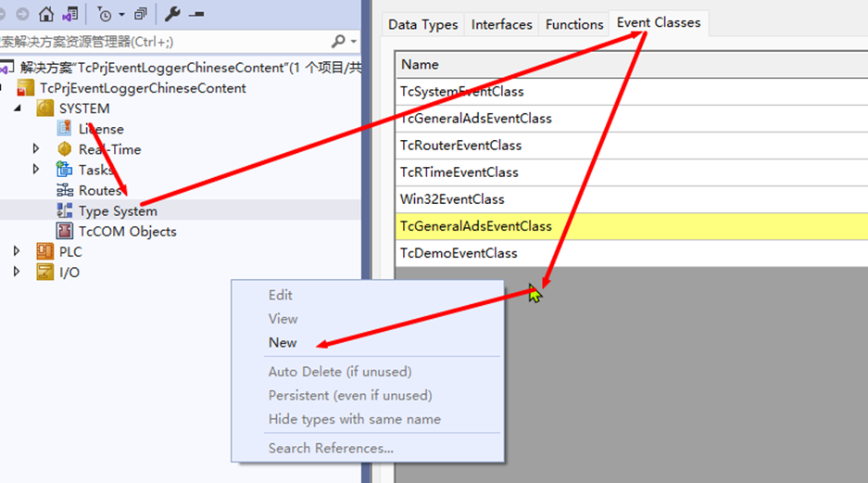Click the License node icon
This screenshot has height=483, width=868.
coord(64,129)
